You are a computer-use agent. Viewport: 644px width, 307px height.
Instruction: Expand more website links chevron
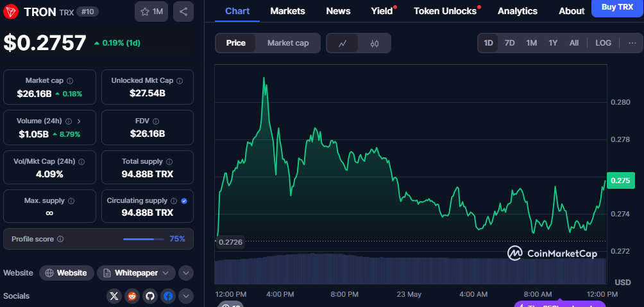pyautogui.click(x=186, y=273)
